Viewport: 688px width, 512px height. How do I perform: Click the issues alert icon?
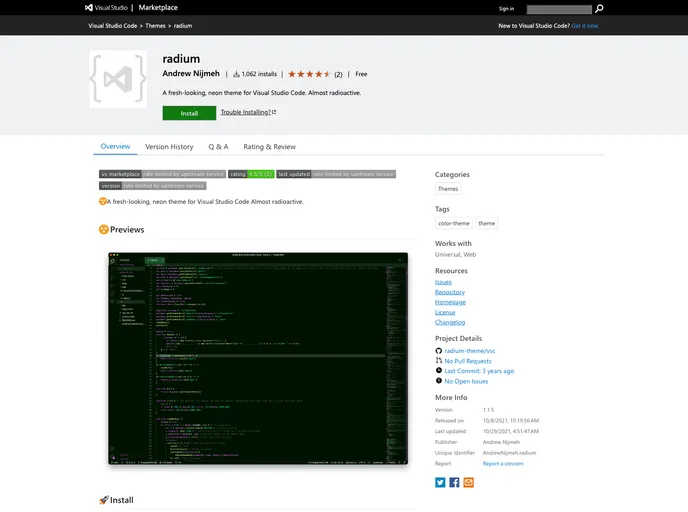click(438, 381)
